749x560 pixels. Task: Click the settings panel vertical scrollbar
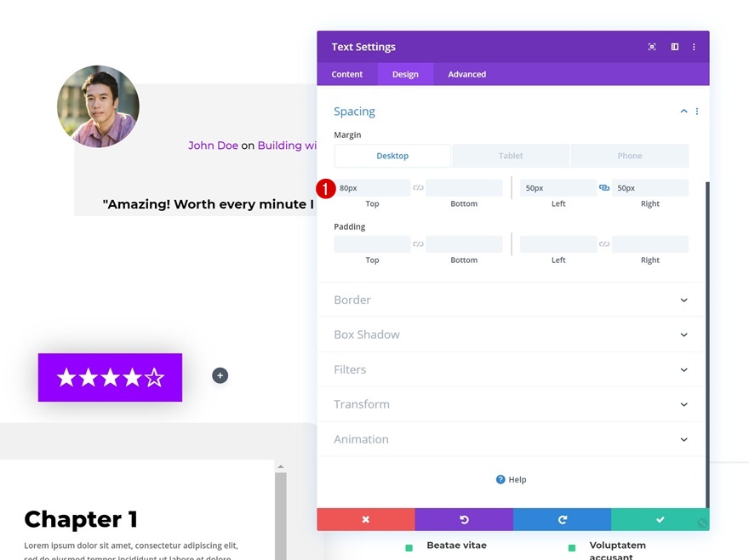click(707, 344)
